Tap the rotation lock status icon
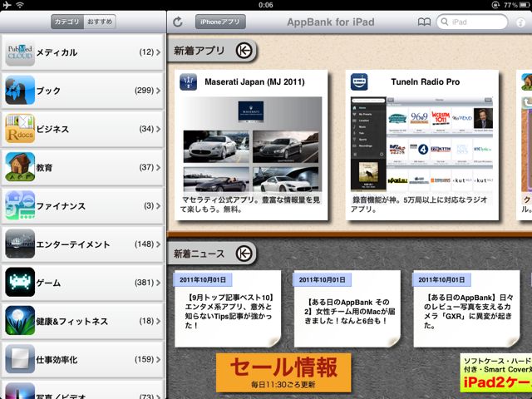Screen dimensions: 532x399 (495, 5)
